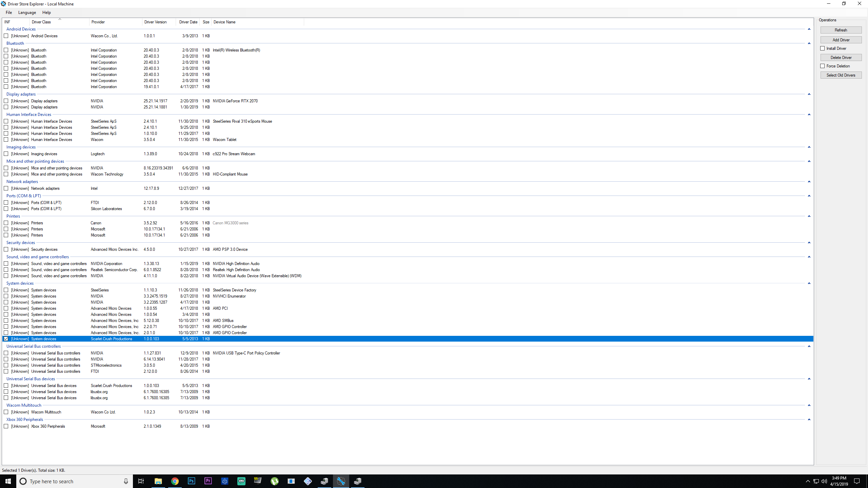The width and height of the screenshot is (868, 488).
Task: Collapse the Network adapters group arrow
Action: coord(809,182)
